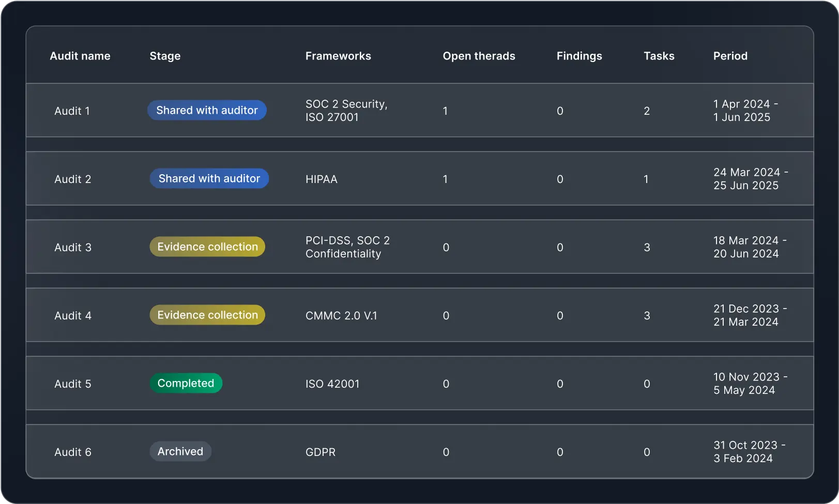Click Audit 3's open threads count

(x=446, y=247)
